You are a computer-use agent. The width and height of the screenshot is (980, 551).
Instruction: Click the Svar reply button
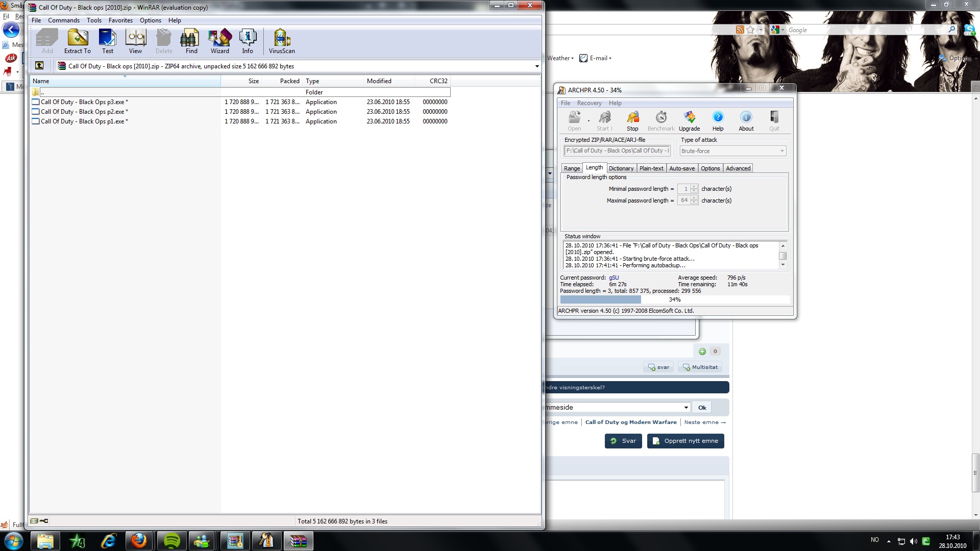623,441
